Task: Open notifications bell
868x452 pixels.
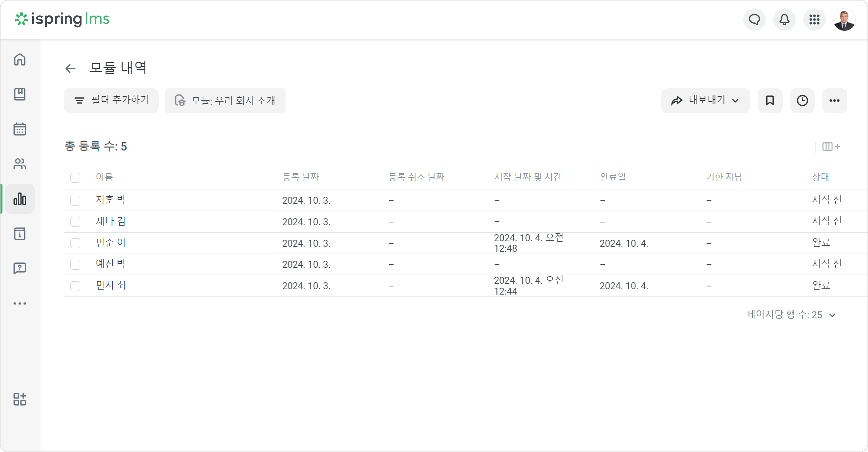Action: coord(784,20)
